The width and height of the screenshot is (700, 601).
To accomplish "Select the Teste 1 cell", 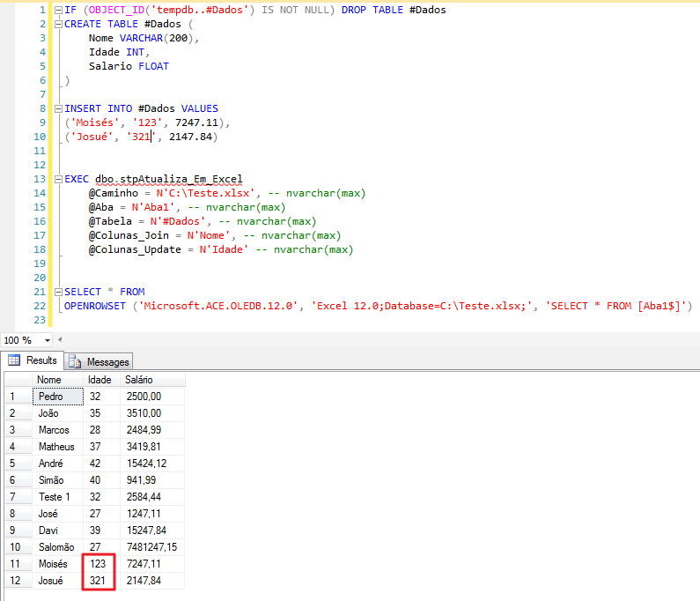I will [x=57, y=497].
